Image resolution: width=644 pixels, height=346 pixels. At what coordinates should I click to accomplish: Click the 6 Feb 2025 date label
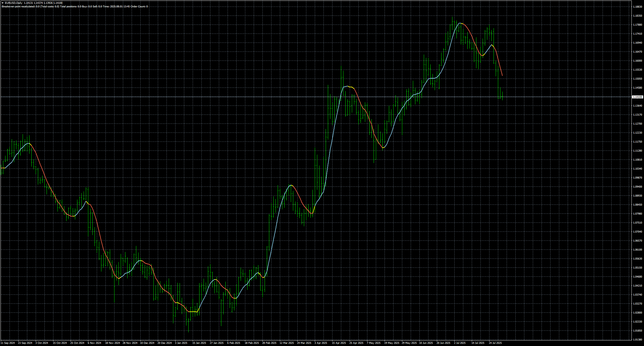point(234,343)
